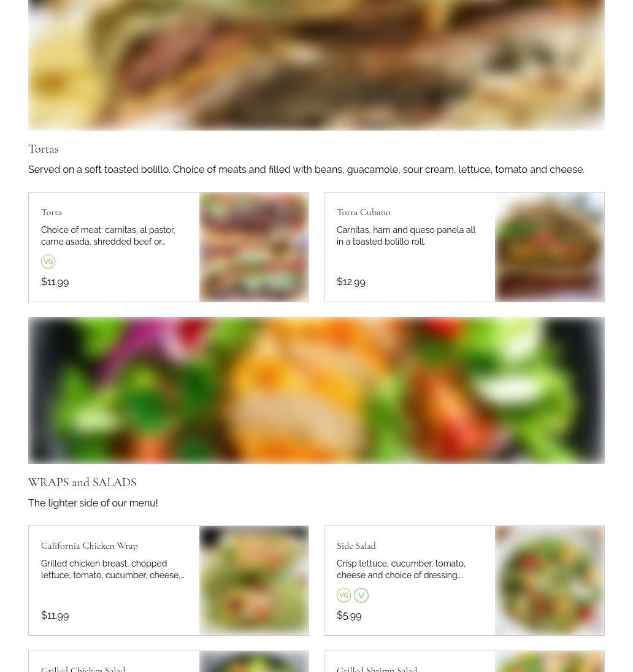Click the Grilled Shrimp Salad photo
Image resolution: width=633 pixels, height=672 pixels.
click(x=550, y=662)
